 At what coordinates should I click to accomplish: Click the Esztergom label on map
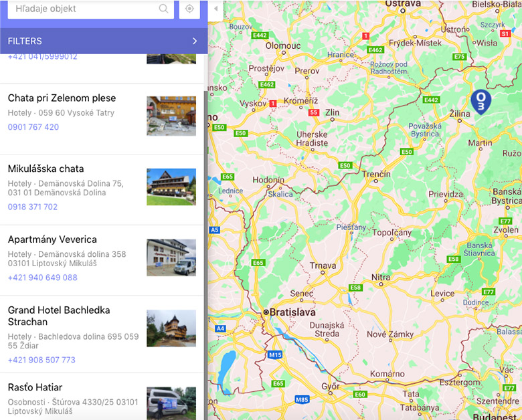460,383
